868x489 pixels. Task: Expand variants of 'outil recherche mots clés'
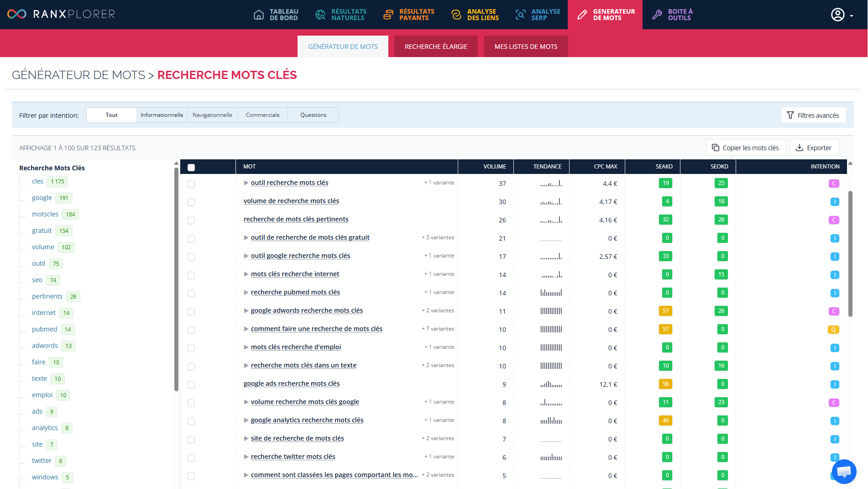point(246,183)
